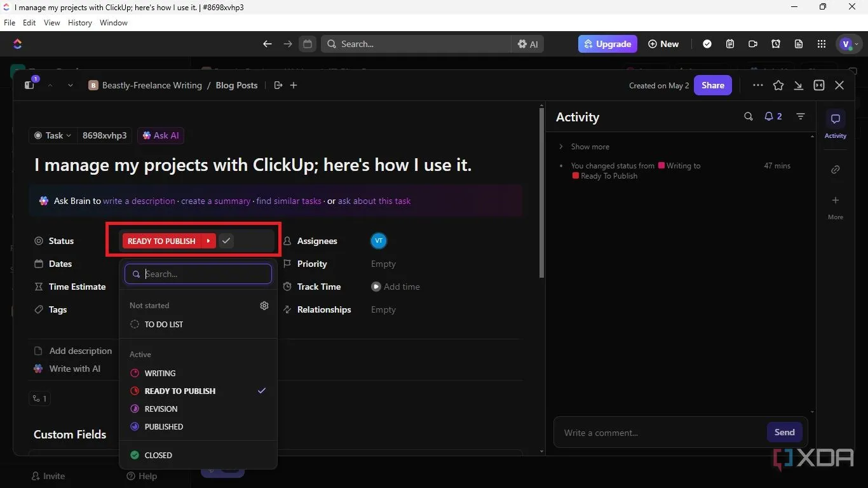The height and width of the screenshot is (488, 868).
Task: Click the VT assignee avatar
Action: click(x=379, y=241)
